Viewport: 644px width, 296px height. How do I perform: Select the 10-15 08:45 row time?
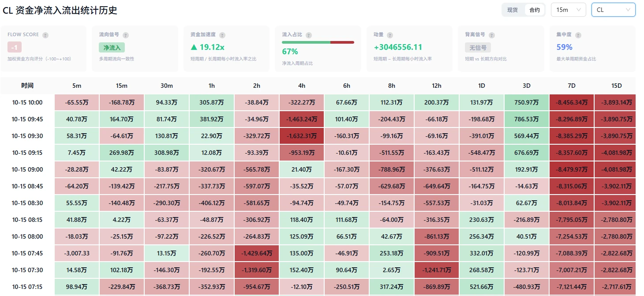pos(27,186)
